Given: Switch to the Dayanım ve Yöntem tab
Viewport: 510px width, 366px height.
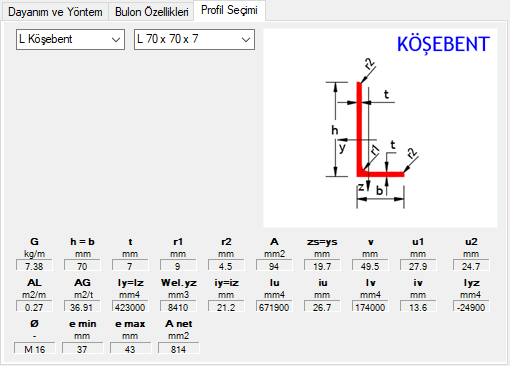Looking at the screenshot, I should pyautogui.click(x=55, y=12).
